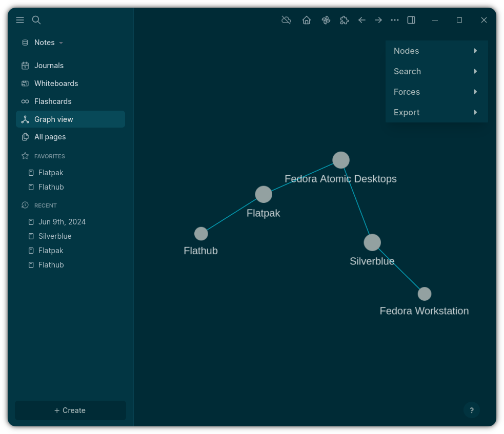Click the cloud sync disabled icon
This screenshot has height=434, width=504.
286,20
